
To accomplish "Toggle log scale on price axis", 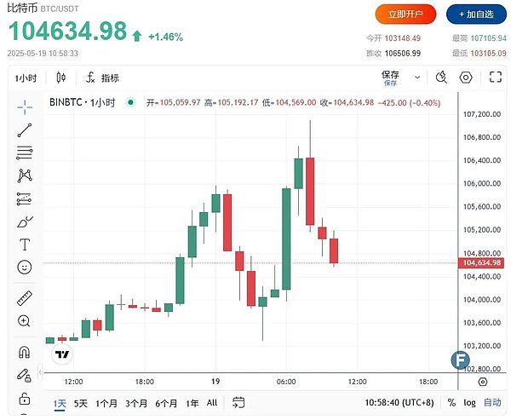I will click(470, 403).
